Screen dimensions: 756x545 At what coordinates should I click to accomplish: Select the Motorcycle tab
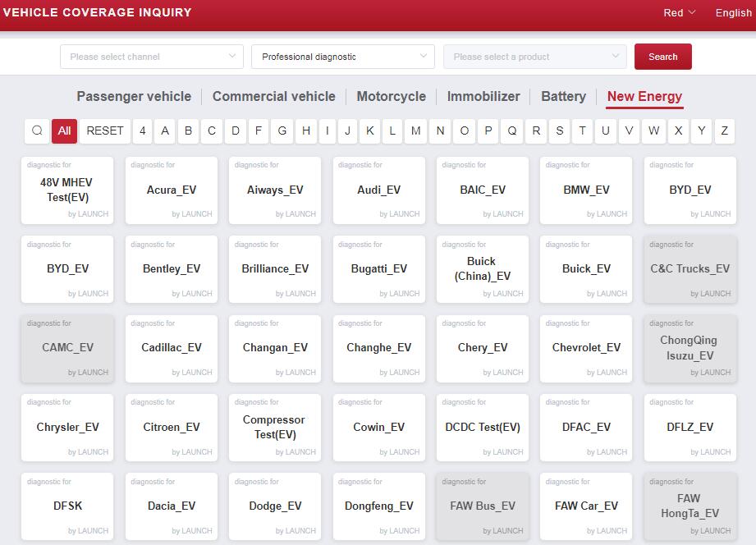(391, 97)
